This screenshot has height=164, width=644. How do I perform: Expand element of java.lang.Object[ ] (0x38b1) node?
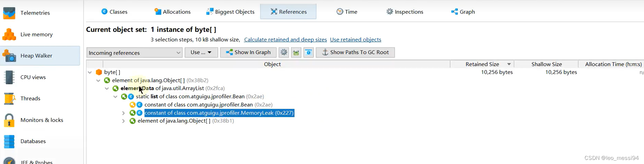pos(124,121)
